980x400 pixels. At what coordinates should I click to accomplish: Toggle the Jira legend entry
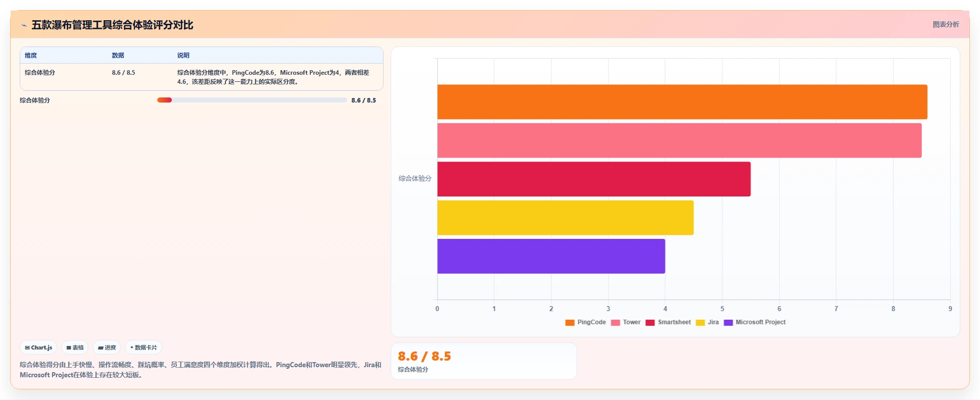coord(707,322)
